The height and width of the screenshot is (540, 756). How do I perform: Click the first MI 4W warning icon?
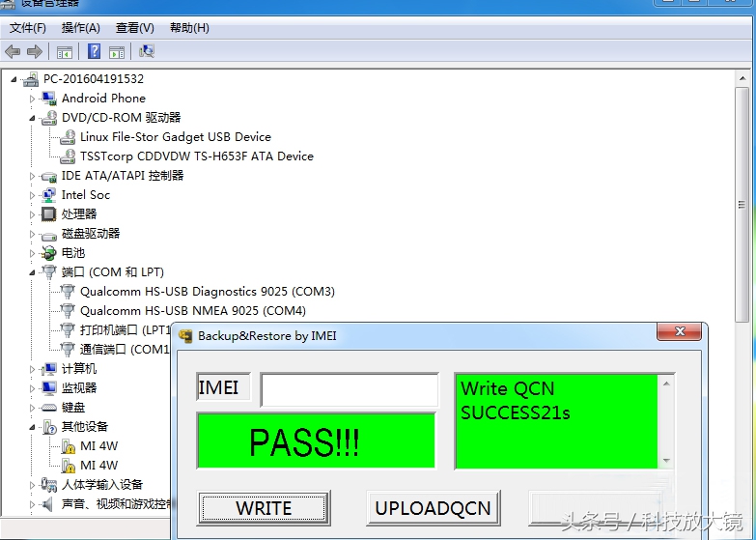coord(68,446)
